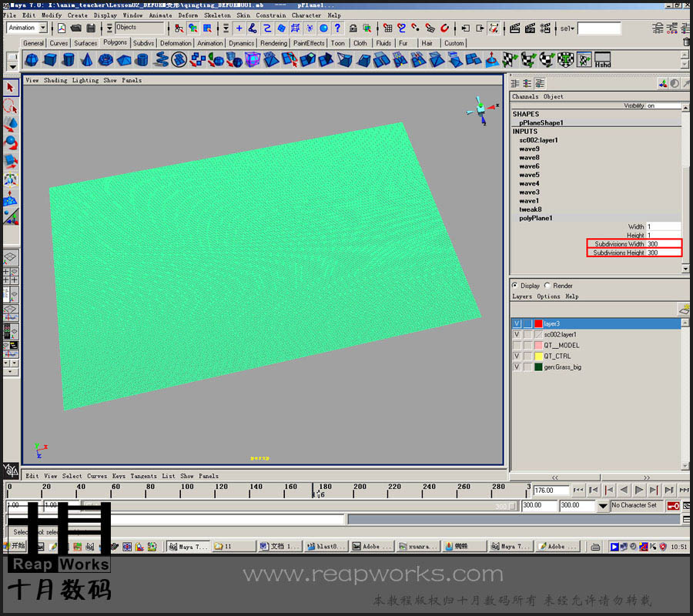
Task: Select the Display radio button
Action: click(515, 286)
